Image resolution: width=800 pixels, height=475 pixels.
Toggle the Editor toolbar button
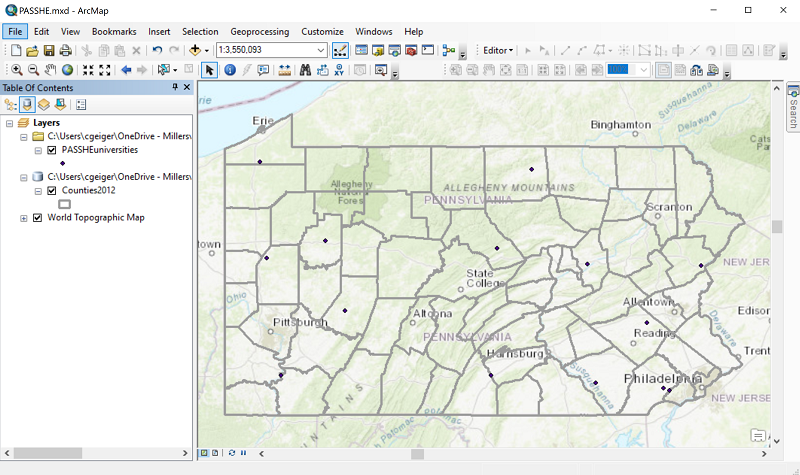coord(340,51)
